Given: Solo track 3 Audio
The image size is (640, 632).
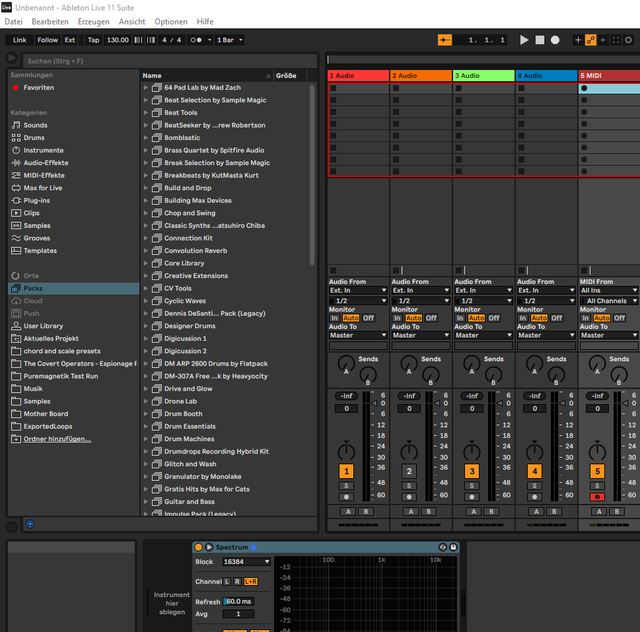Looking at the screenshot, I should point(472,486).
